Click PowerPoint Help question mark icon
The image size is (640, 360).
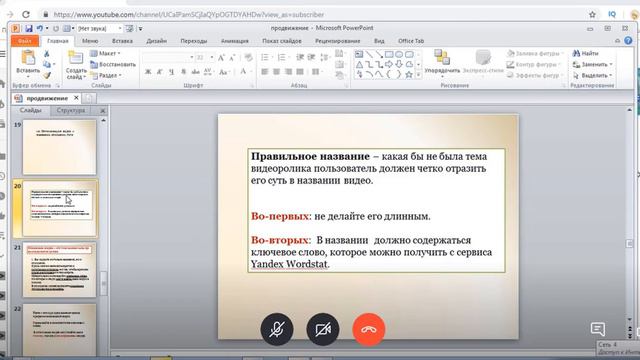tap(628, 40)
